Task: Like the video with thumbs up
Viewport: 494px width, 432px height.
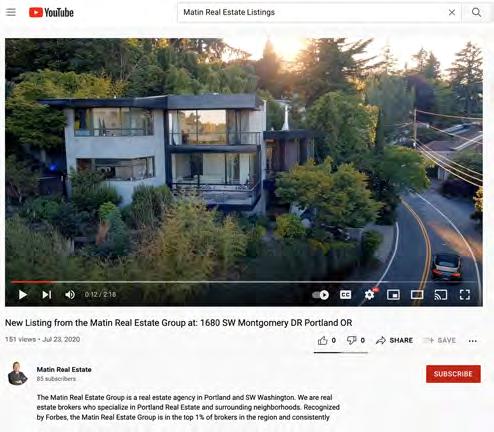Action: (322, 340)
